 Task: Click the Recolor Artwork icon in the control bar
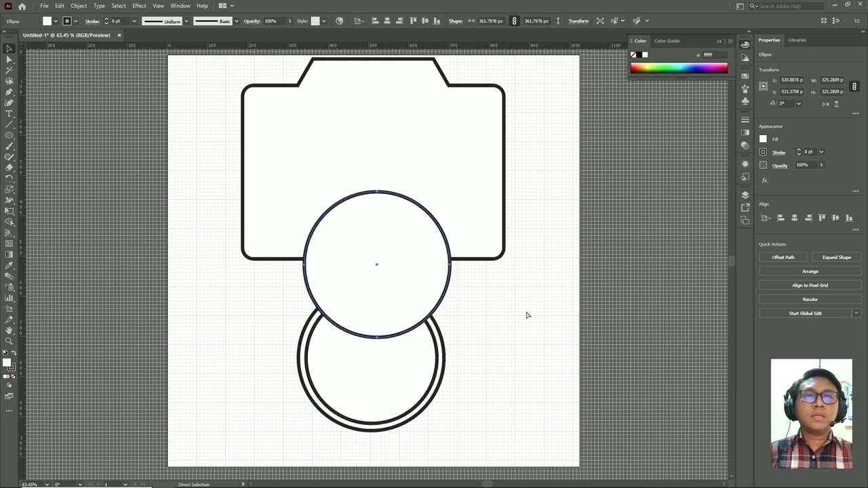point(340,21)
